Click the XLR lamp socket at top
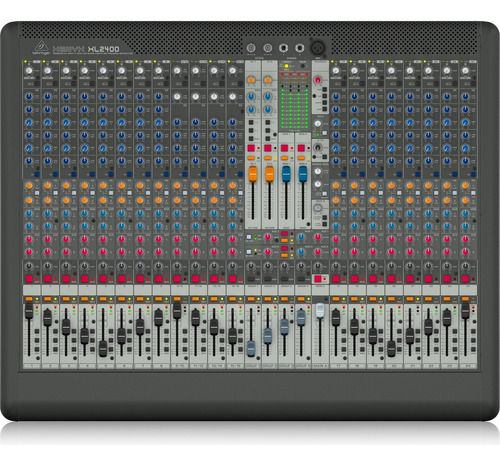 [x=318, y=48]
